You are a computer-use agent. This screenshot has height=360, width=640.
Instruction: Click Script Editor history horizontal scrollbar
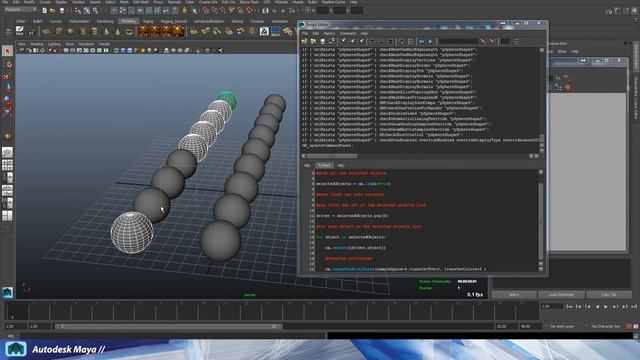(x=332, y=156)
